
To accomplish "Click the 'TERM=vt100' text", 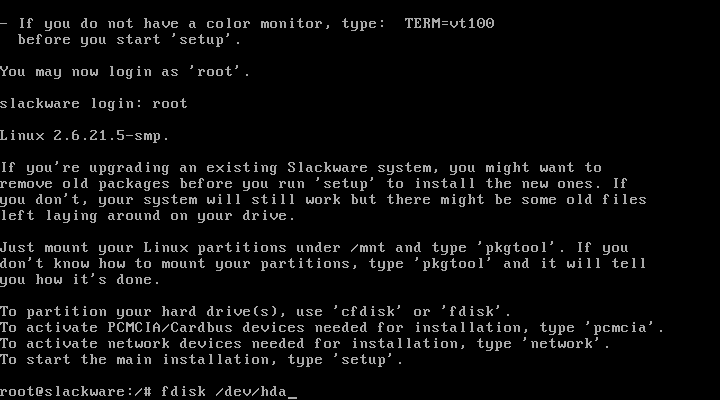I will [x=449, y=23].
